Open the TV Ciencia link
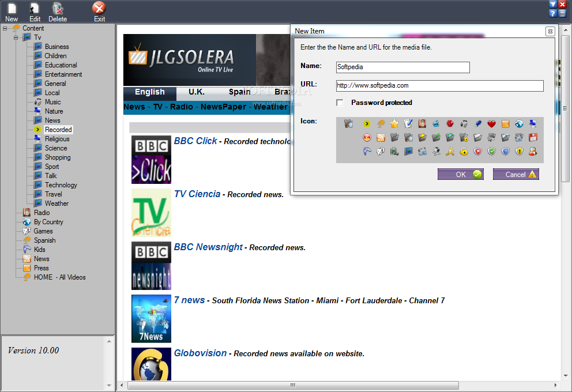Viewport: 572px width, 392px height. click(x=197, y=194)
